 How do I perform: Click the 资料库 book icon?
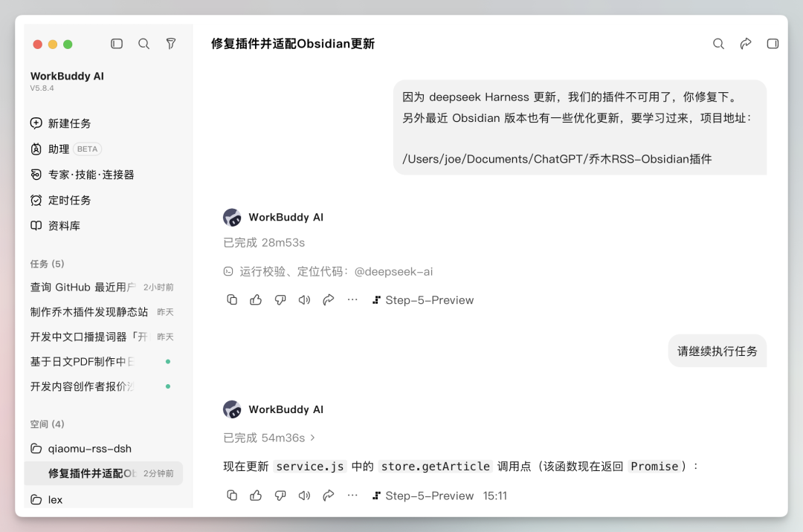[36, 226]
